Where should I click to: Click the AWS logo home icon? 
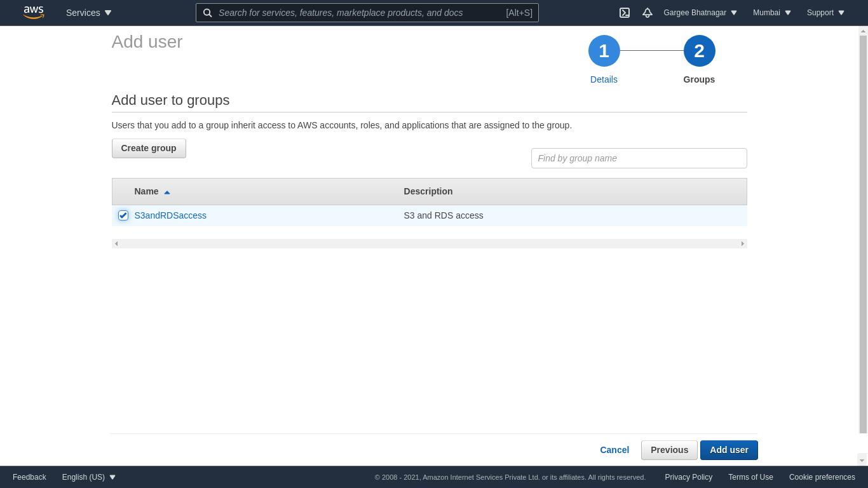tap(34, 13)
